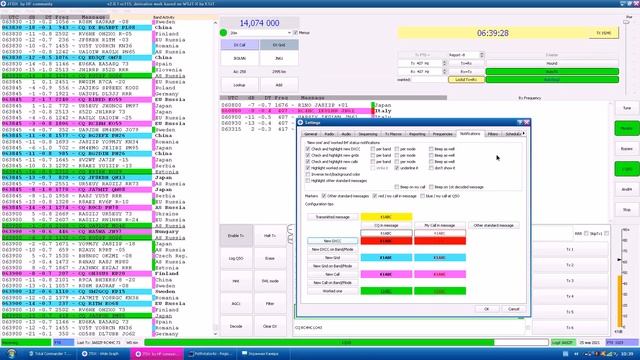Adjust the Rx frequency Hz stepper
Screen dimensions: 640x360
point(444,71)
